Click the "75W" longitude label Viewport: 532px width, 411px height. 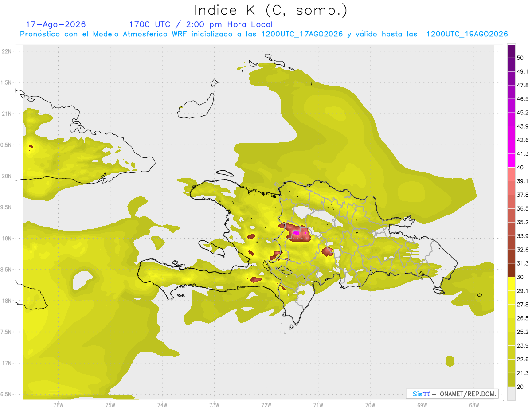110,404
